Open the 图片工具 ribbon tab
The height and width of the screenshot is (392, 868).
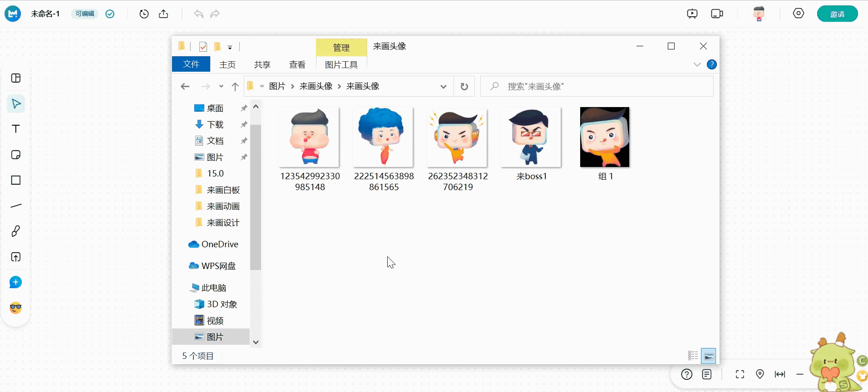pyautogui.click(x=341, y=64)
